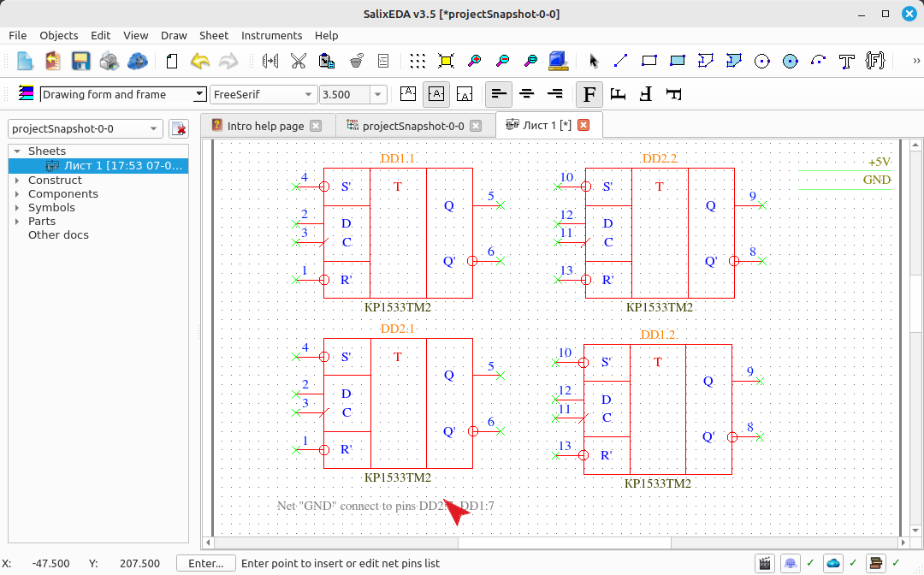Zoom out with the minus magnifier
Screen dimensions: 924x575
tap(502, 61)
